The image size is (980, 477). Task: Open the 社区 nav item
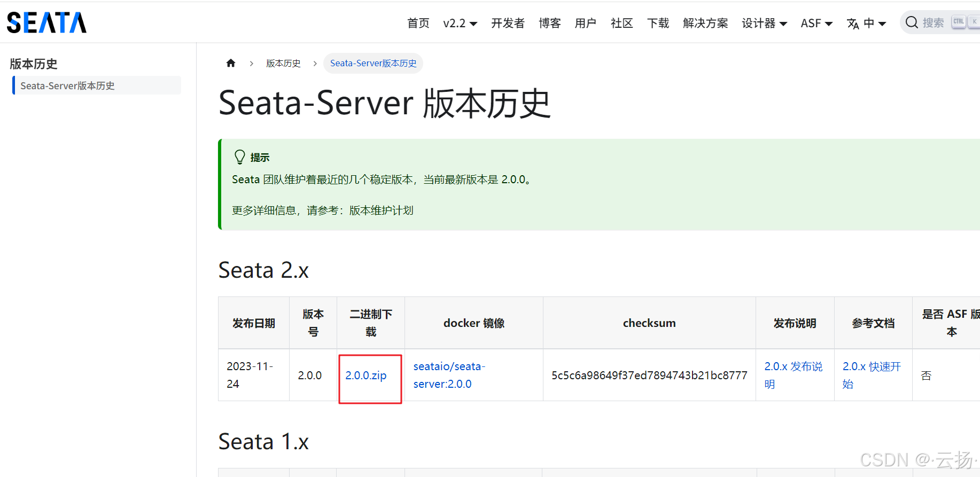tap(622, 23)
